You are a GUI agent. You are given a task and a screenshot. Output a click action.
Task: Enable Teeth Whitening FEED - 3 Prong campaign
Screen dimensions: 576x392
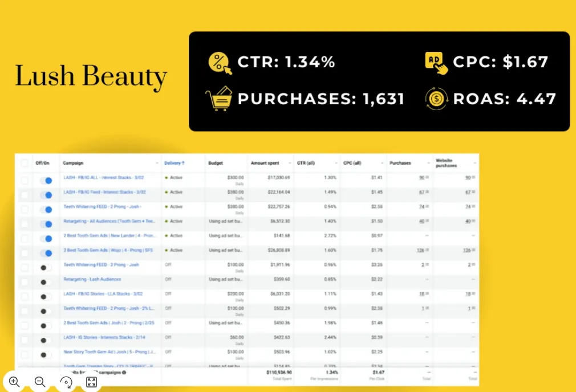[46, 268]
